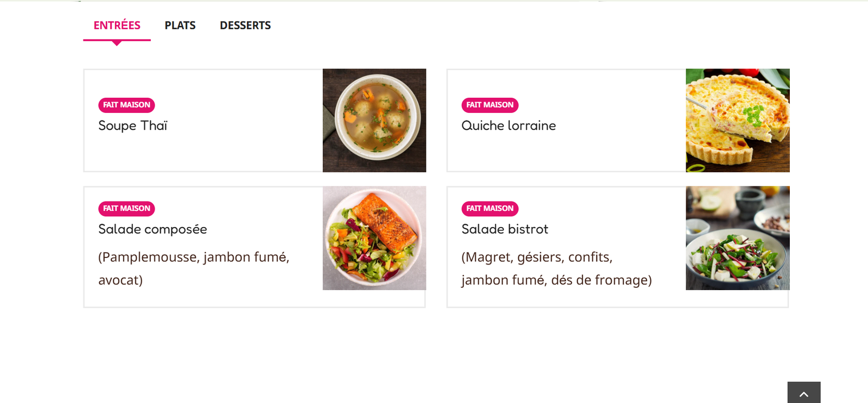This screenshot has height=403, width=868.
Task: Switch to the PLATS tab
Action: pos(180,26)
